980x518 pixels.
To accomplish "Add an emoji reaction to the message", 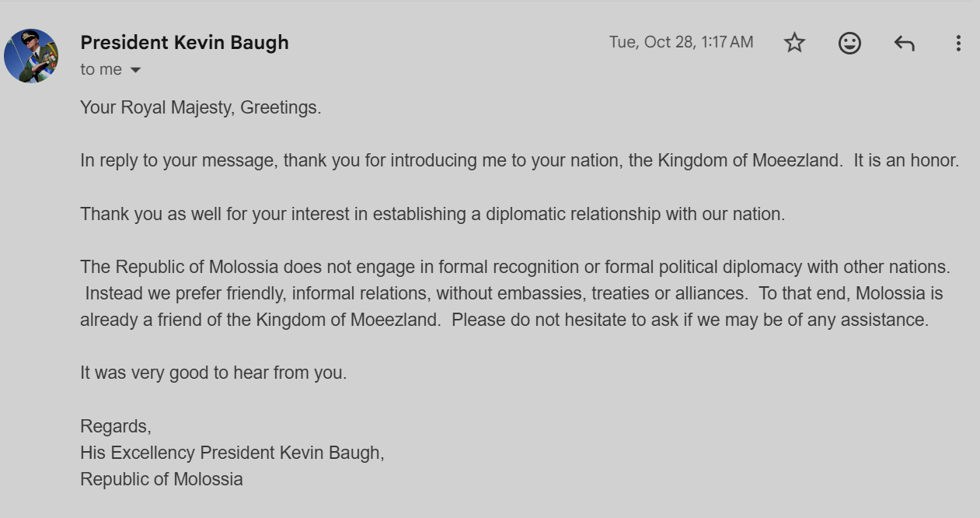I will (x=849, y=43).
